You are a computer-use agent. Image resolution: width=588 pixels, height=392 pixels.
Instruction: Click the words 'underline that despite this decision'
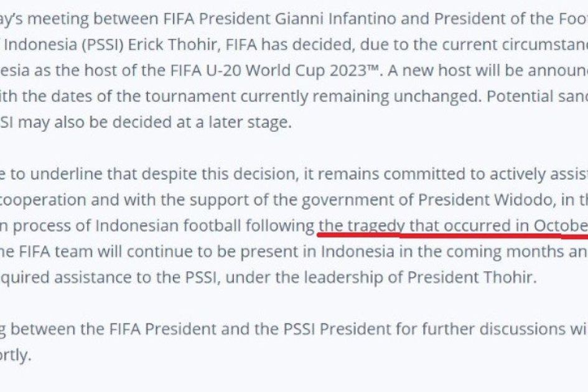pyautogui.click(x=164, y=174)
